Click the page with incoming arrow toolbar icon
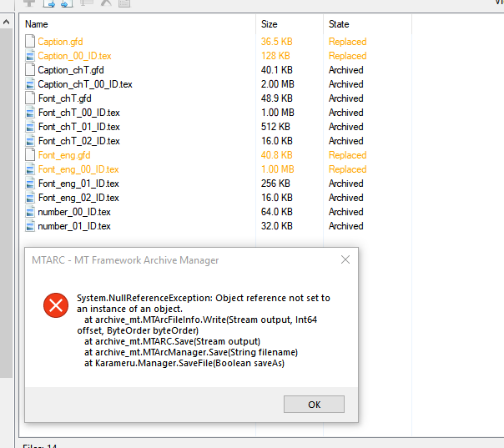Image resolution: width=504 pixels, height=448 pixels. click(67, 3)
